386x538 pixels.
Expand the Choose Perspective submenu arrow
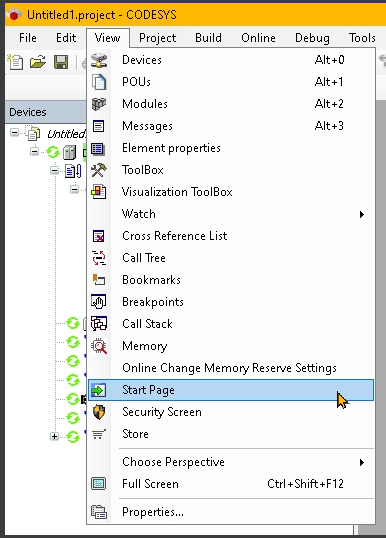pos(362,462)
